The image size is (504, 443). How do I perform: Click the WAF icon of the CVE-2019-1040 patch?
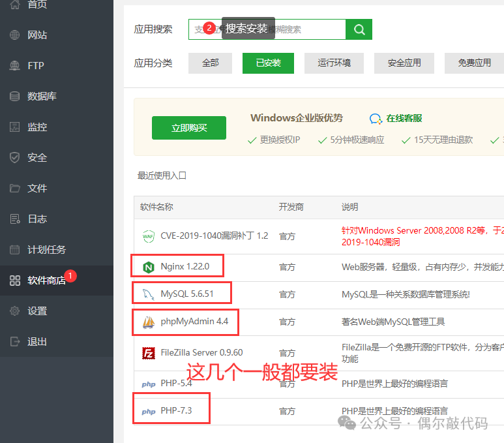[x=149, y=236]
